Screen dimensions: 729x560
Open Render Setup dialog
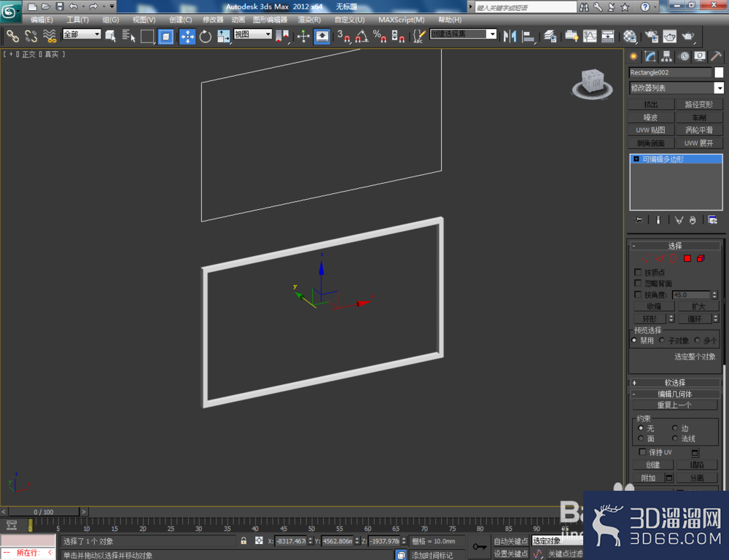click(x=651, y=36)
